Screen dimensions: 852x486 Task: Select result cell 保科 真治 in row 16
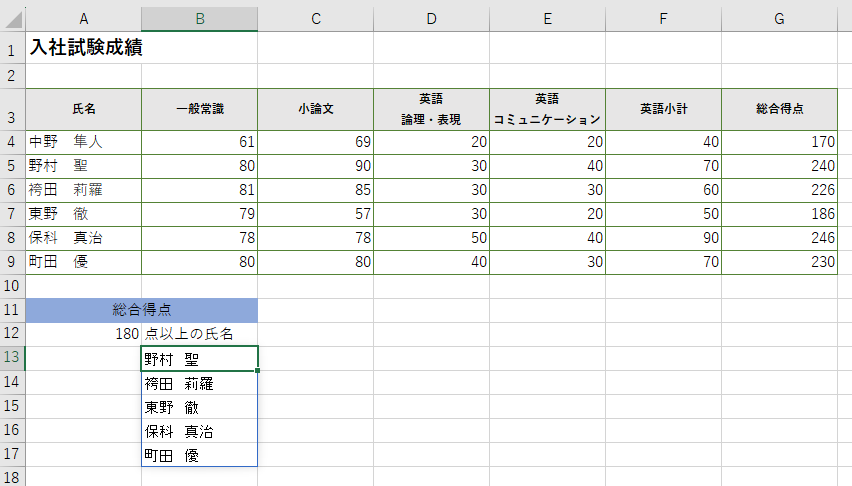pos(199,431)
